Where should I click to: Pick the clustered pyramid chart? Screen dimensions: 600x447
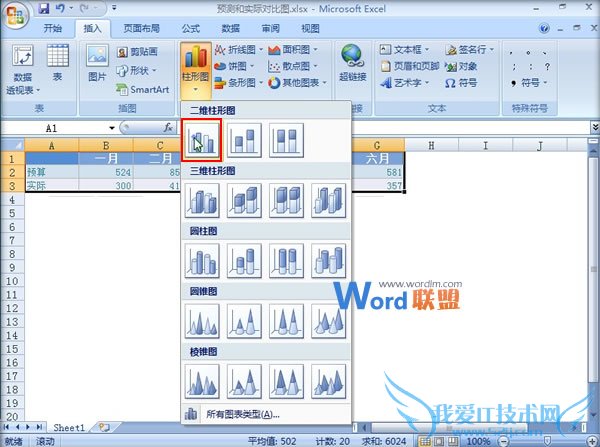[x=202, y=381]
